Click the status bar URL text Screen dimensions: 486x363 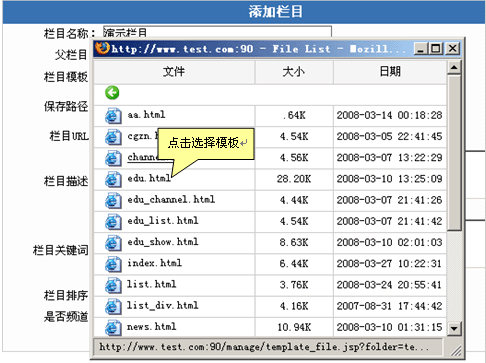(x=264, y=347)
